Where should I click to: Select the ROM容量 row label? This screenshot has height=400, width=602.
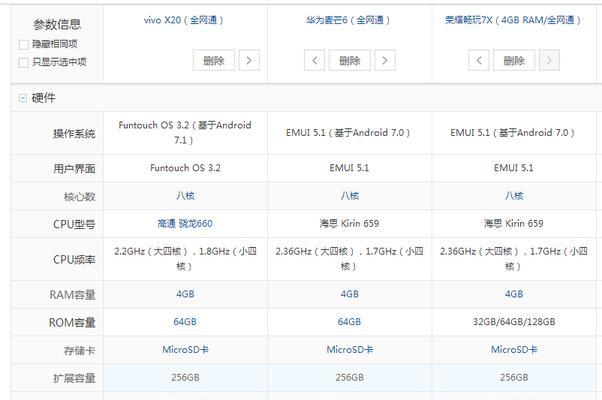click(x=72, y=322)
